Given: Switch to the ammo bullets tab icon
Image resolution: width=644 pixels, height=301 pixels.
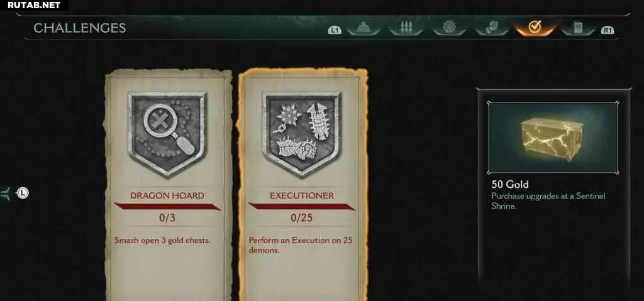Looking at the screenshot, I should (406, 28).
